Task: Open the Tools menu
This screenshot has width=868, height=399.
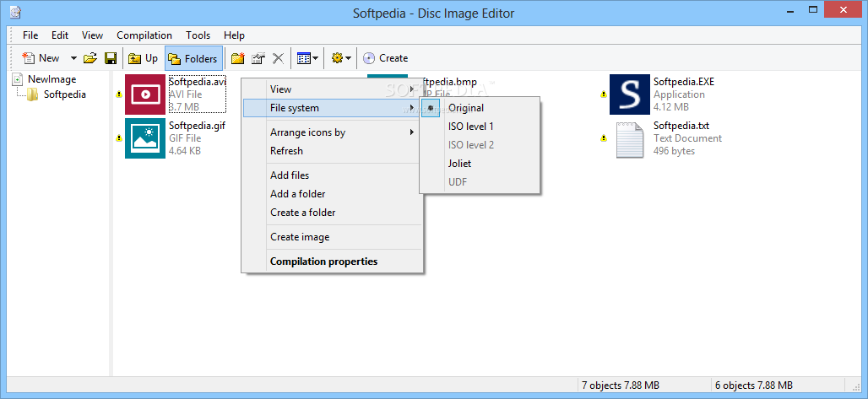Action: [x=198, y=35]
